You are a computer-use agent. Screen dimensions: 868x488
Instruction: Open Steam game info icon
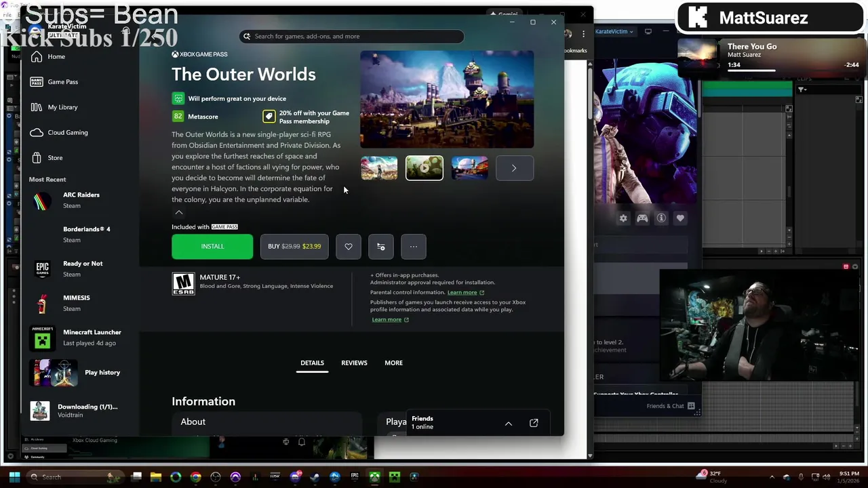click(x=661, y=218)
